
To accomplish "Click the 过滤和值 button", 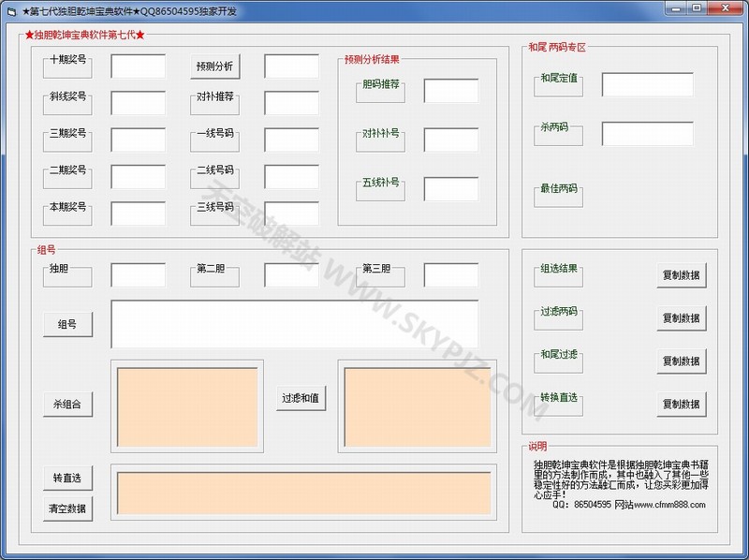I will [301, 398].
